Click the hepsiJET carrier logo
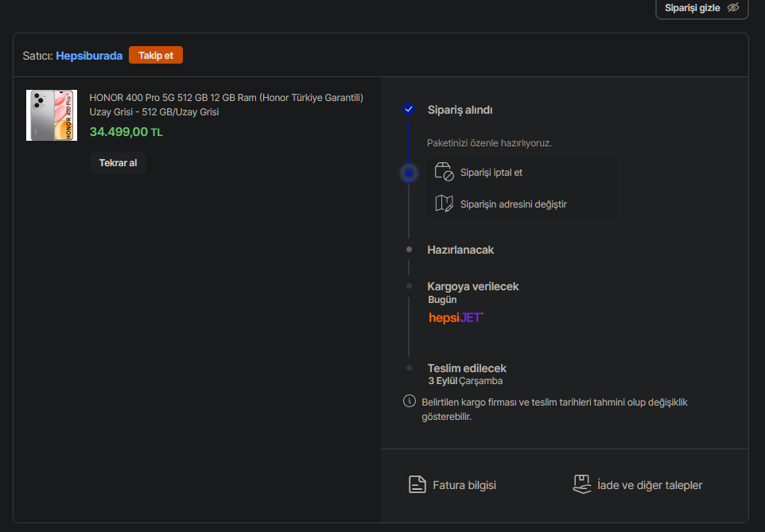Viewport: 765px width, 532px height. click(x=456, y=317)
